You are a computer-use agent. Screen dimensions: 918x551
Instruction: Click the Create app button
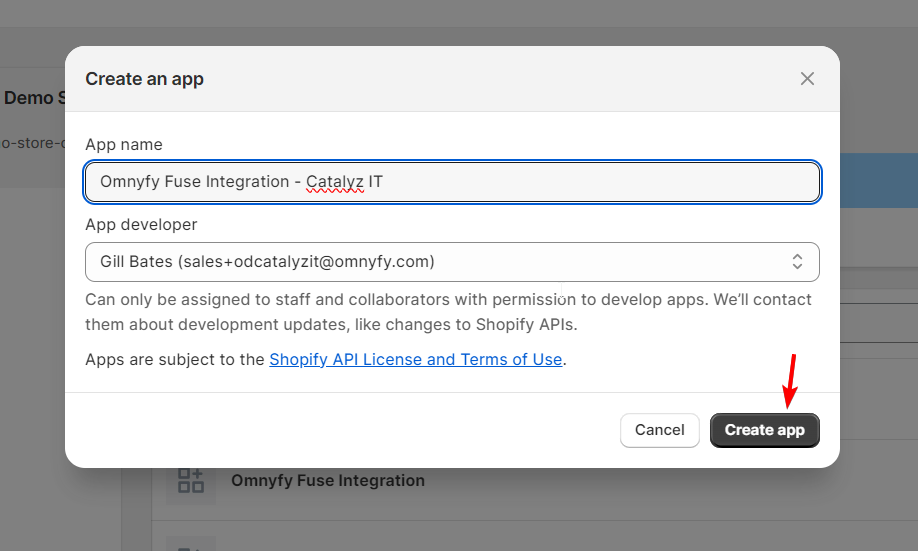(765, 430)
